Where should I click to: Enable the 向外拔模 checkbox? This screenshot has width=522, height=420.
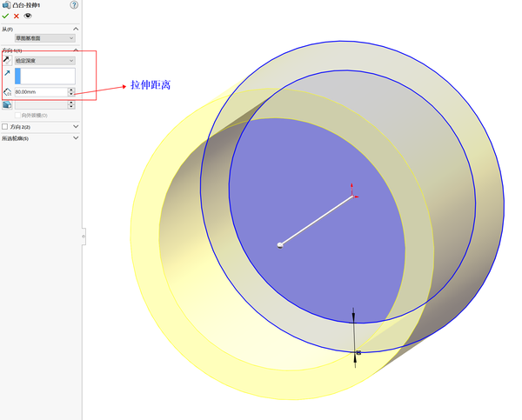pyautogui.click(x=17, y=115)
